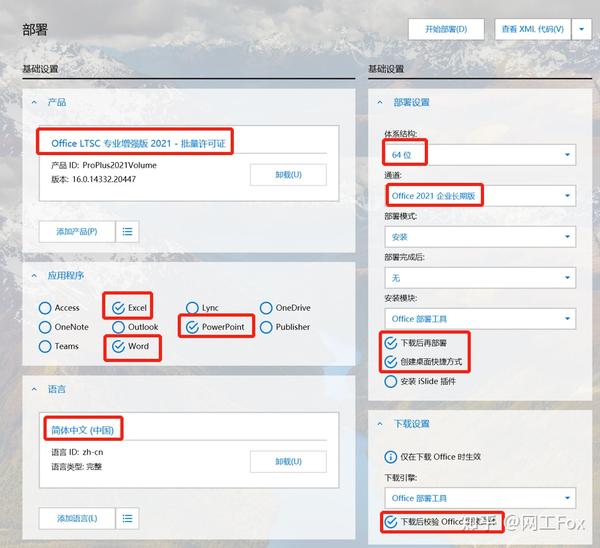Open the 部署完成后 dropdown showing 无

point(480,277)
